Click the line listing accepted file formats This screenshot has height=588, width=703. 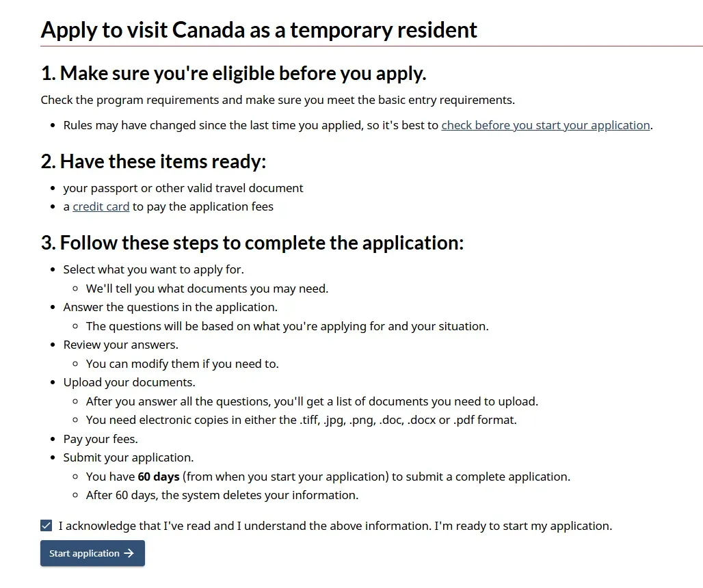click(301, 420)
